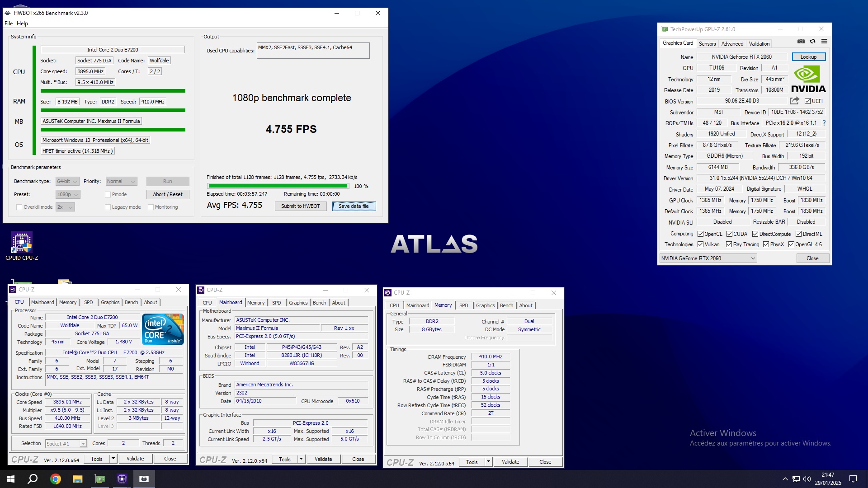This screenshot has height=488, width=868.
Task: Click the Lookup button in GPU-Z
Action: [x=808, y=57]
